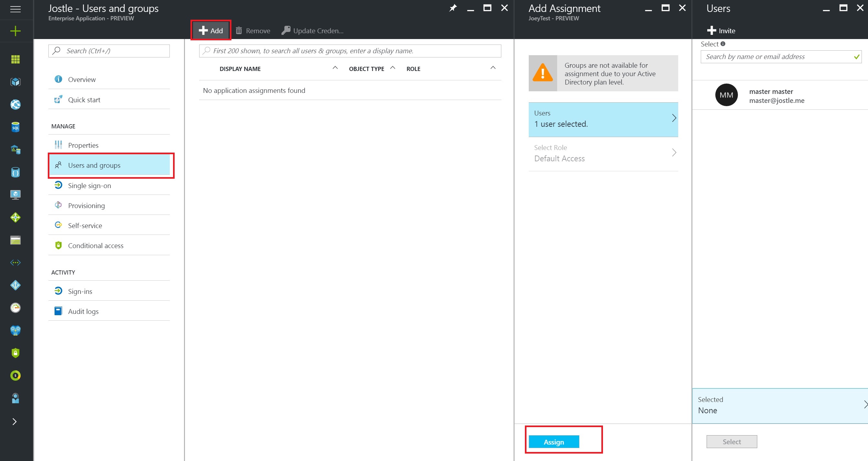
Task: Open Virtual machines monitor icon
Action: pyautogui.click(x=15, y=195)
